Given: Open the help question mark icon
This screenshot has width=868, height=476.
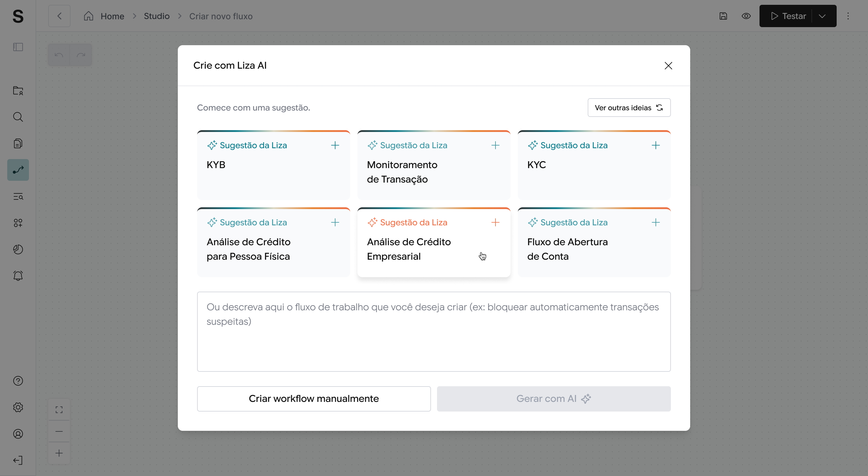Looking at the screenshot, I should pos(18,381).
